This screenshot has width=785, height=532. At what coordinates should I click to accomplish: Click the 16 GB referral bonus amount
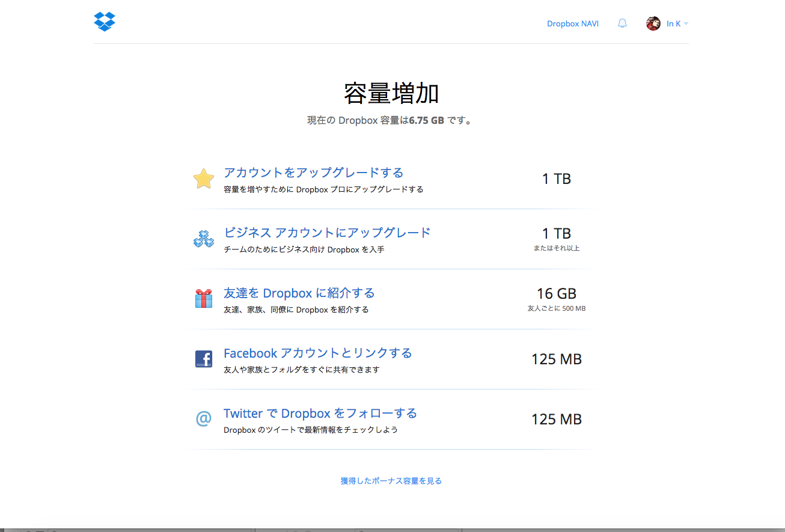pyautogui.click(x=556, y=293)
